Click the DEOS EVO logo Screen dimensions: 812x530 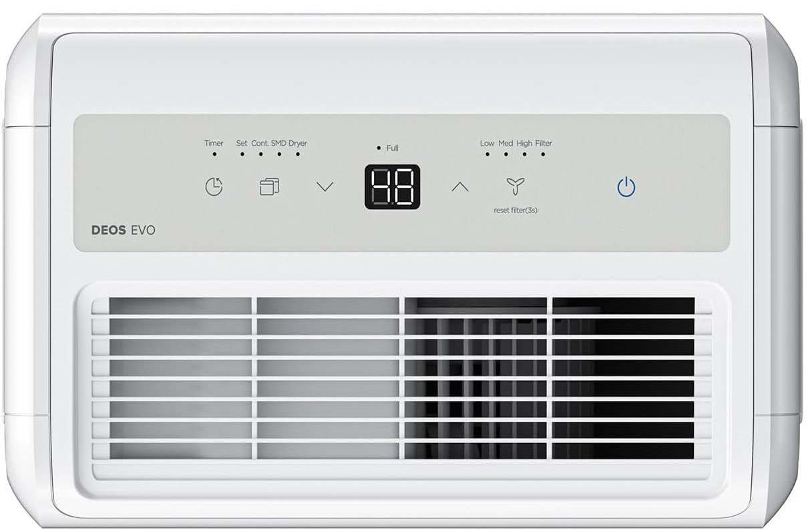(x=124, y=230)
